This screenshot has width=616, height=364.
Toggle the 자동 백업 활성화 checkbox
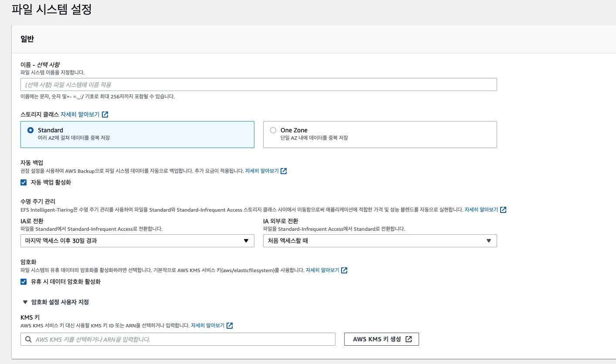24,182
